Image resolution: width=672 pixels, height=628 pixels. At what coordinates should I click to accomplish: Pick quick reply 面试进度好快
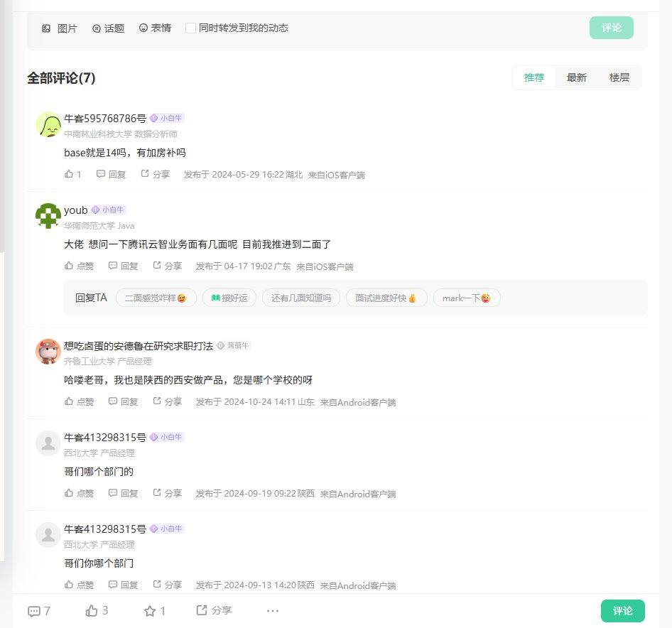pos(386,298)
